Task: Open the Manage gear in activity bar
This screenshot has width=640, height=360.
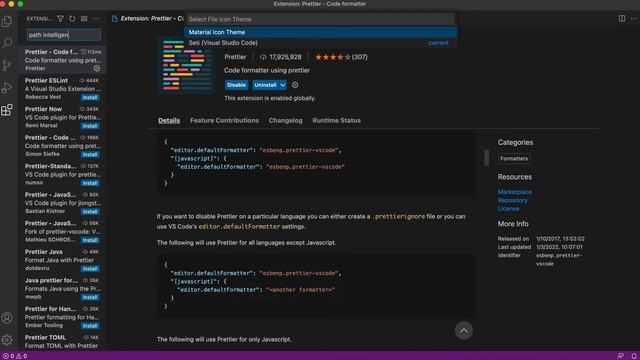Action: tap(7, 340)
